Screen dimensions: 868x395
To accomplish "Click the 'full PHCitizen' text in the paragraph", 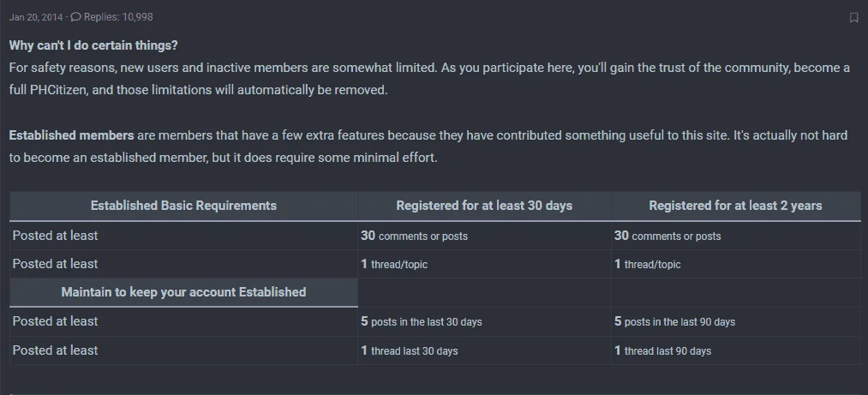I will tap(48, 90).
